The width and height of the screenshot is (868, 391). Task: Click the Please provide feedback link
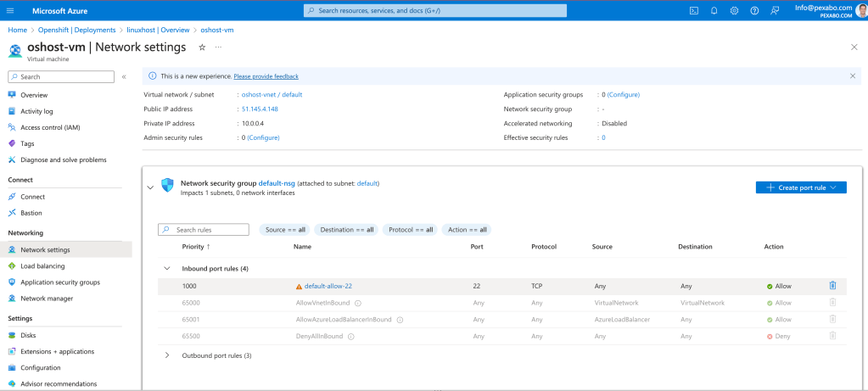pos(266,76)
